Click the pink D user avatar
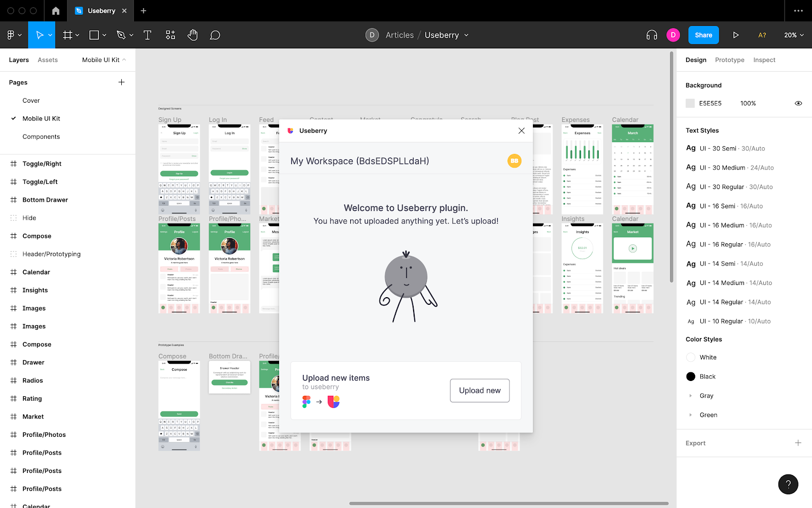Image resolution: width=812 pixels, height=508 pixels. point(673,35)
